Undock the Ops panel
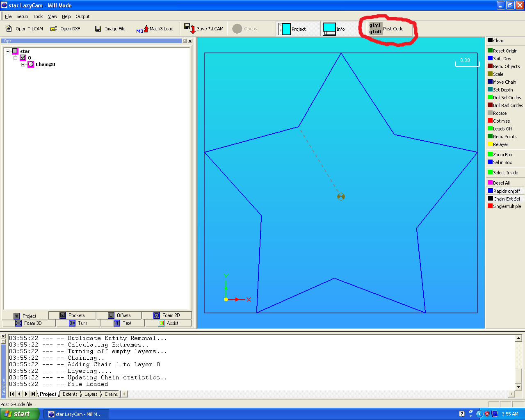This screenshot has height=420, width=525. coord(185,41)
